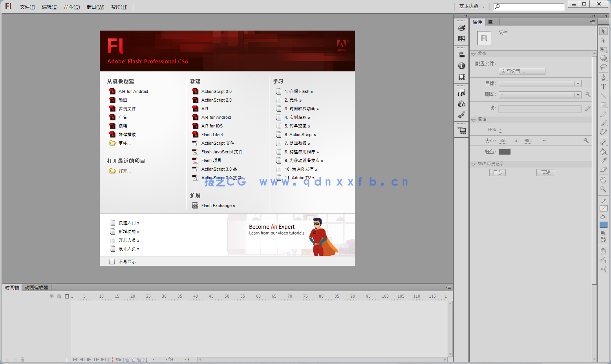This screenshot has height=364, width=611.
Task: Create a new ActionScript 3.0 document
Action: coord(216,91)
